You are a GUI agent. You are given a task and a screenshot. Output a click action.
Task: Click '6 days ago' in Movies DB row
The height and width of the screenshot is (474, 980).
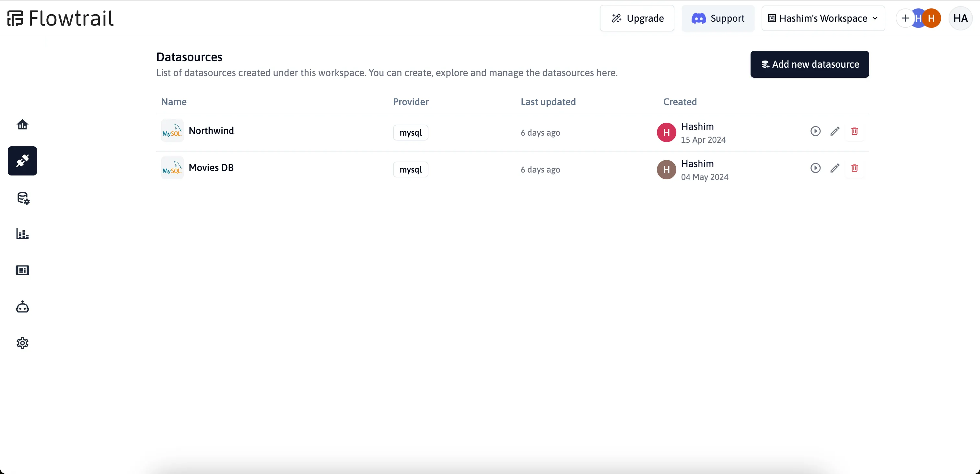(540, 170)
